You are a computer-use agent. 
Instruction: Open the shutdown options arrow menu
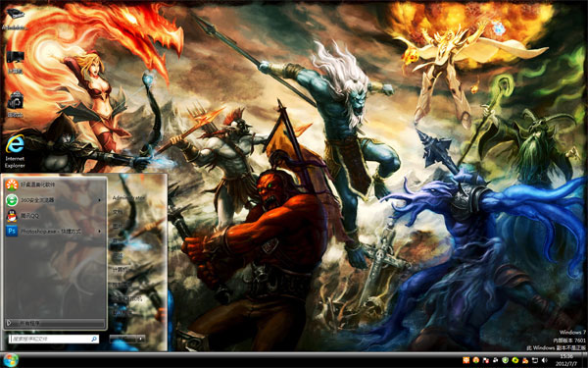click(140, 340)
